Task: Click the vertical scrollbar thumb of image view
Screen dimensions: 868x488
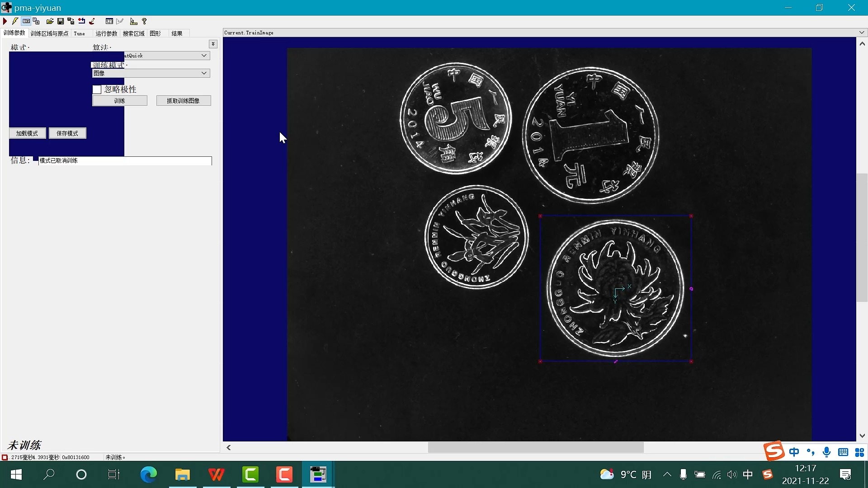Action: coord(862,237)
